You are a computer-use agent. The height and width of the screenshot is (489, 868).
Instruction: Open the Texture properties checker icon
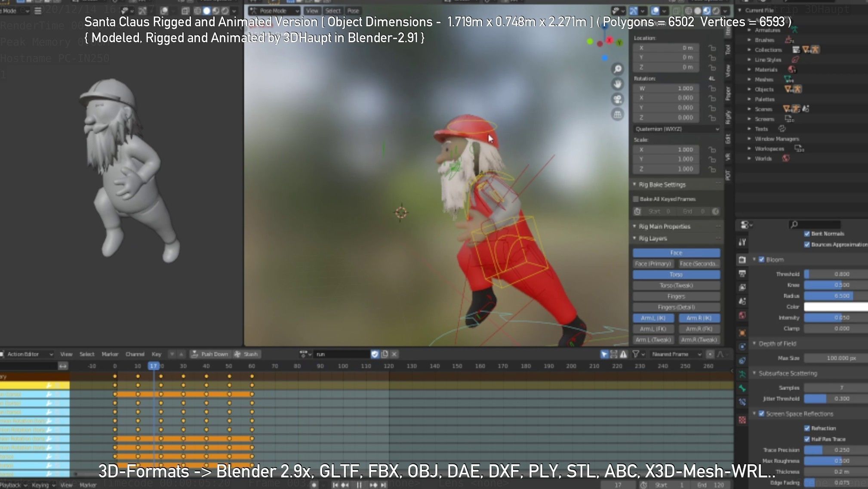[x=742, y=420]
